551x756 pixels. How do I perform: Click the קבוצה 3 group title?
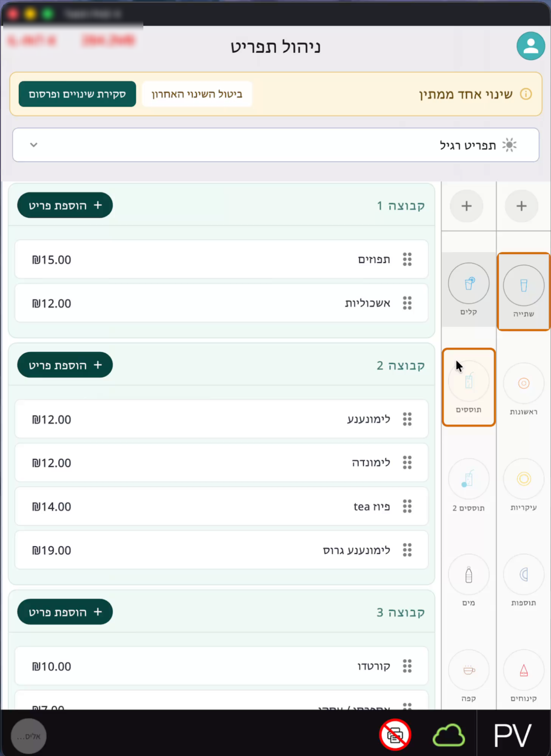[401, 612]
